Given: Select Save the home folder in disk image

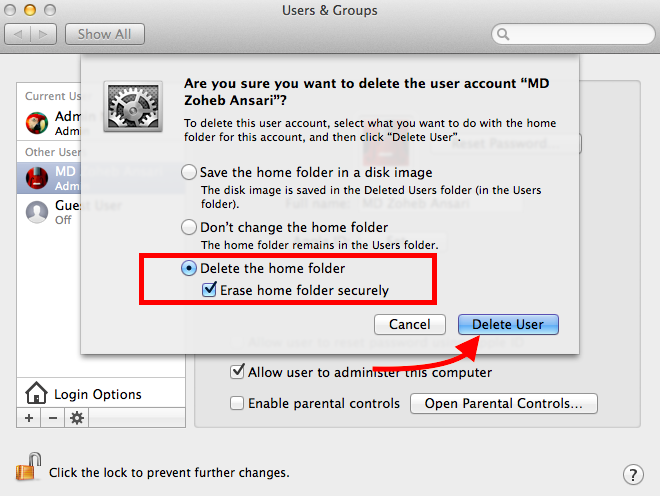Looking at the screenshot, I should pyautogui.click(x=189, y=172).
